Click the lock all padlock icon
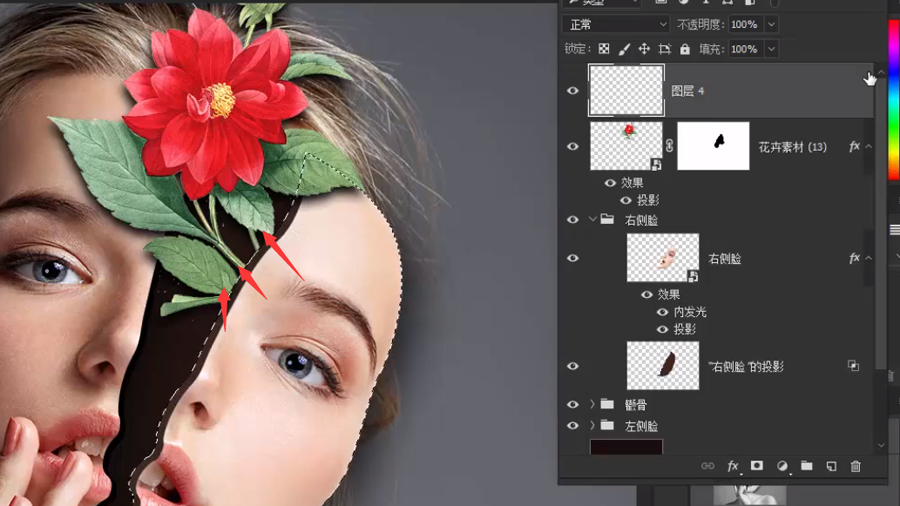The width and height of the screenshot is (900, 506). [x=685, y=49]
